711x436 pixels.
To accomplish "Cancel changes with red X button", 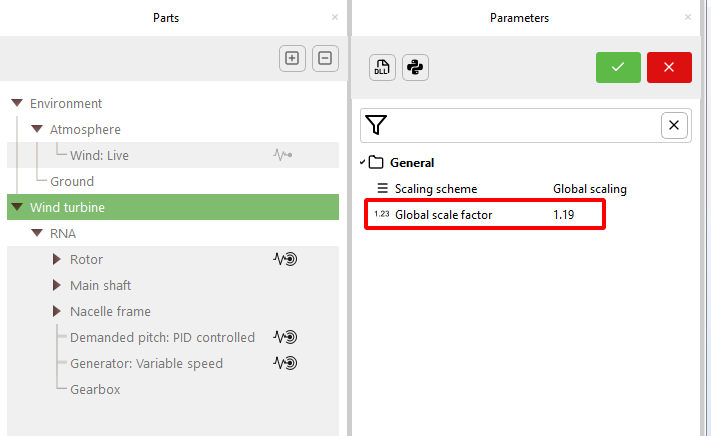I will coord(669,67).
